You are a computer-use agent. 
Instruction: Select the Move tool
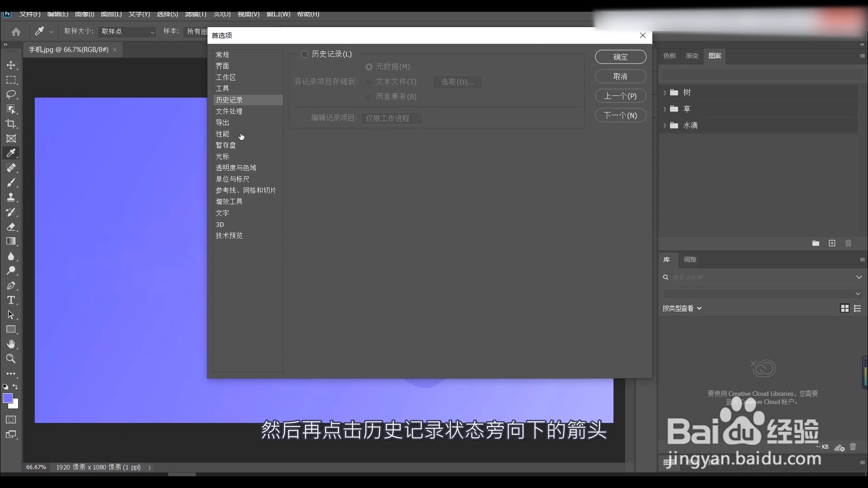pyautogui.click(x=11, y=65)
